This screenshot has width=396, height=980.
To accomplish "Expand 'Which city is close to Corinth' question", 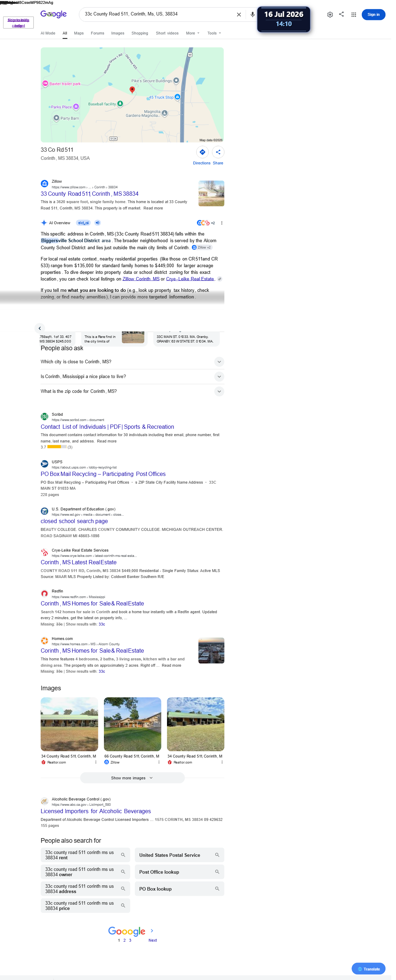I will pos(132,362).
